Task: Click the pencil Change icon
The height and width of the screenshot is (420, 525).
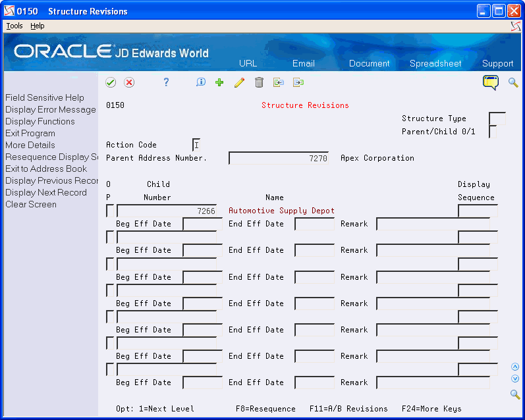Action: pos(239,82)
